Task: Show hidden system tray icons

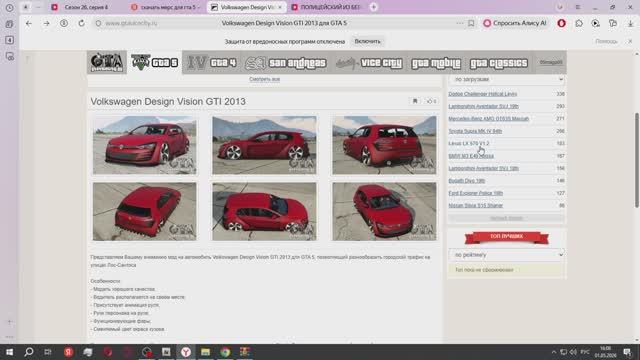Action: point(553,352)
